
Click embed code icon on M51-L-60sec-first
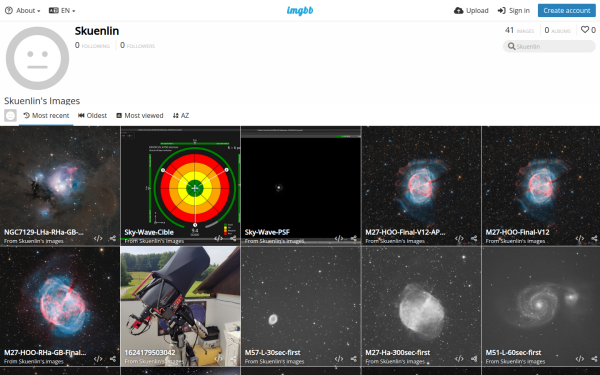tap(580, 359)
